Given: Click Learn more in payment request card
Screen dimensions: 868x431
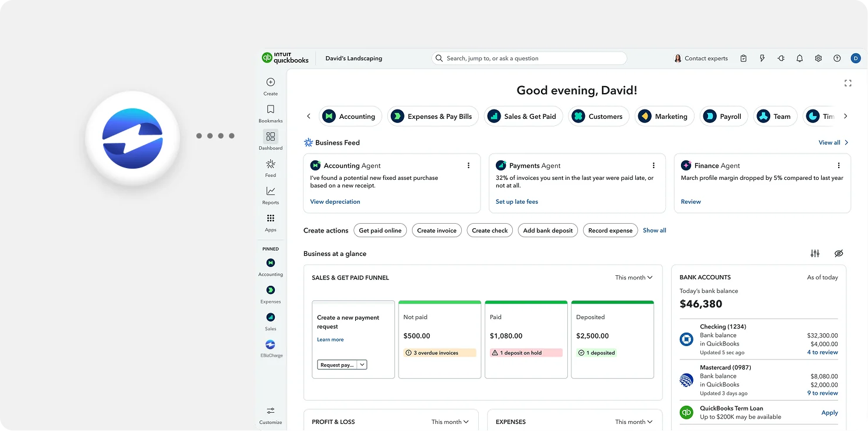Looking at the screenshot, I should 331,340.
